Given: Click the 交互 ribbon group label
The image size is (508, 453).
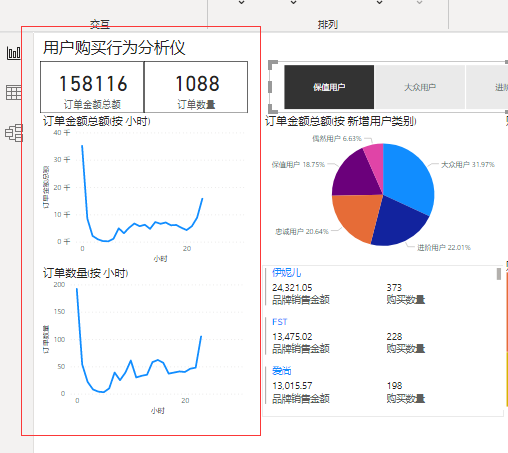Looking at the screenshot, I should tap(100, 24).
